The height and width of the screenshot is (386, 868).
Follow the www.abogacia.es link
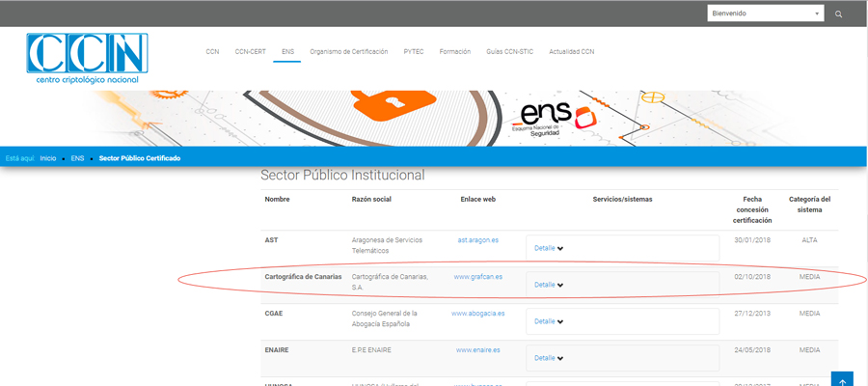pos(476,313)
